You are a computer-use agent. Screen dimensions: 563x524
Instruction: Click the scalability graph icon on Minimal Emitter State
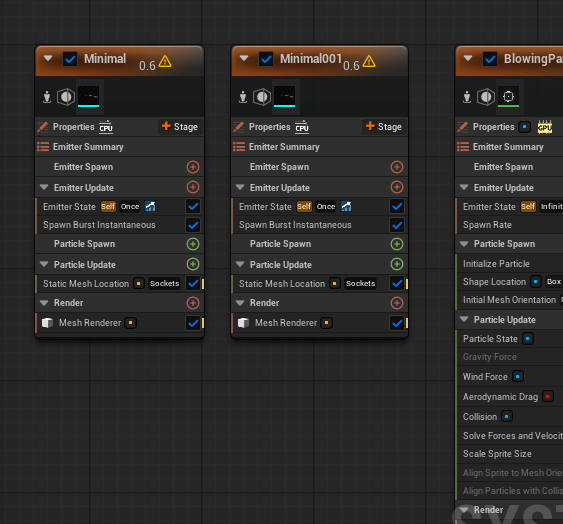click(x=150, y=206)
